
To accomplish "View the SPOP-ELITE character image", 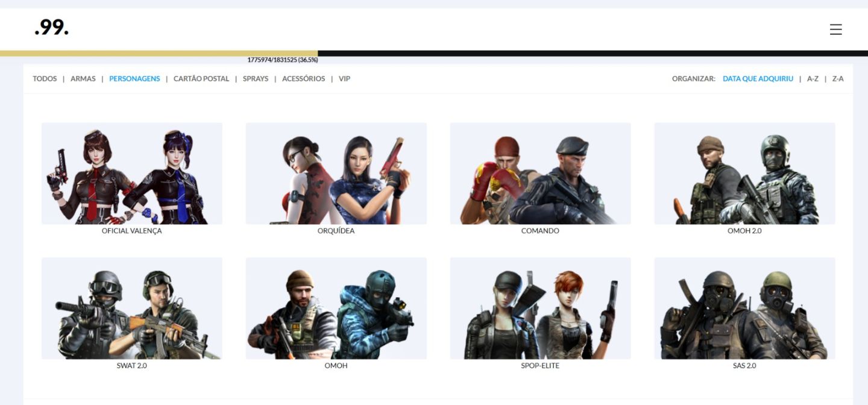I will [x=541, y=309].
